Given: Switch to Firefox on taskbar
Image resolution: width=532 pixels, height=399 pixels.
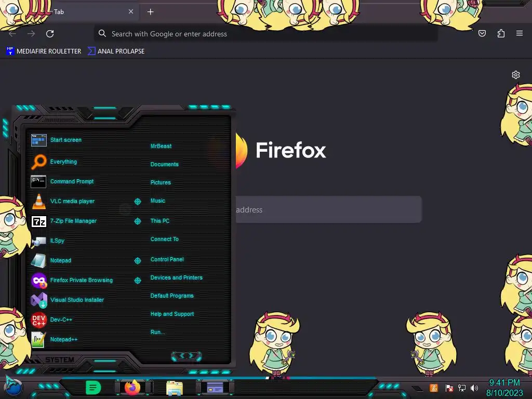Looking at the screenshot, I should click(132, 388).
